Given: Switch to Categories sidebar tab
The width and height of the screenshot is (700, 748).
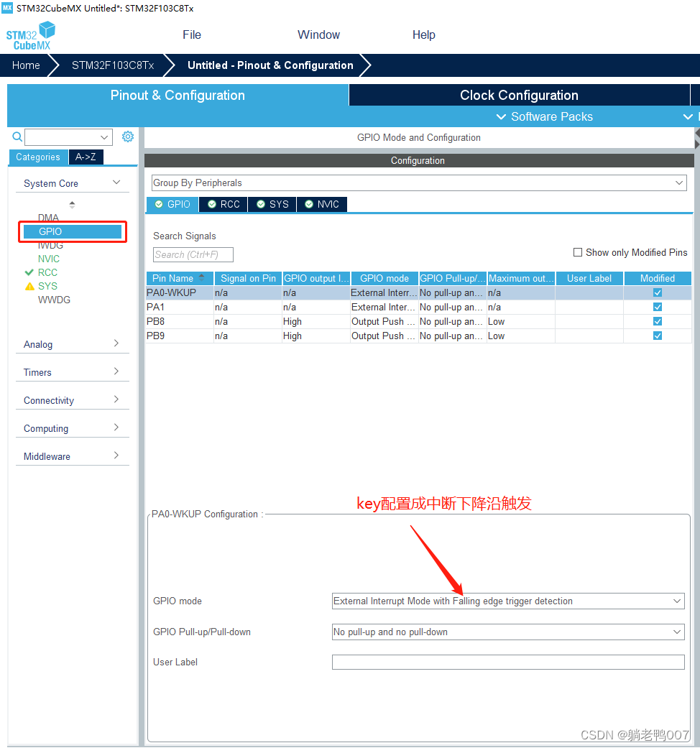Looking at the screenshot, I should tap(38, 157).
